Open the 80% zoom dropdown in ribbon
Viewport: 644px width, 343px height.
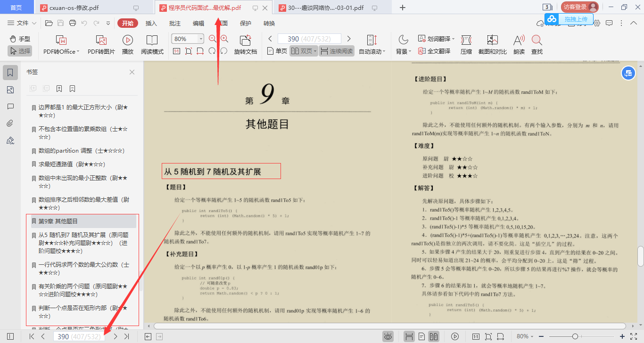tap(201, 39)
